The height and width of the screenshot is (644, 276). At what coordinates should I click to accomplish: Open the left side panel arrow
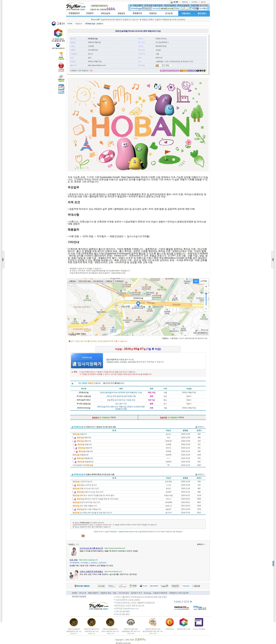(x=3, y=259)
